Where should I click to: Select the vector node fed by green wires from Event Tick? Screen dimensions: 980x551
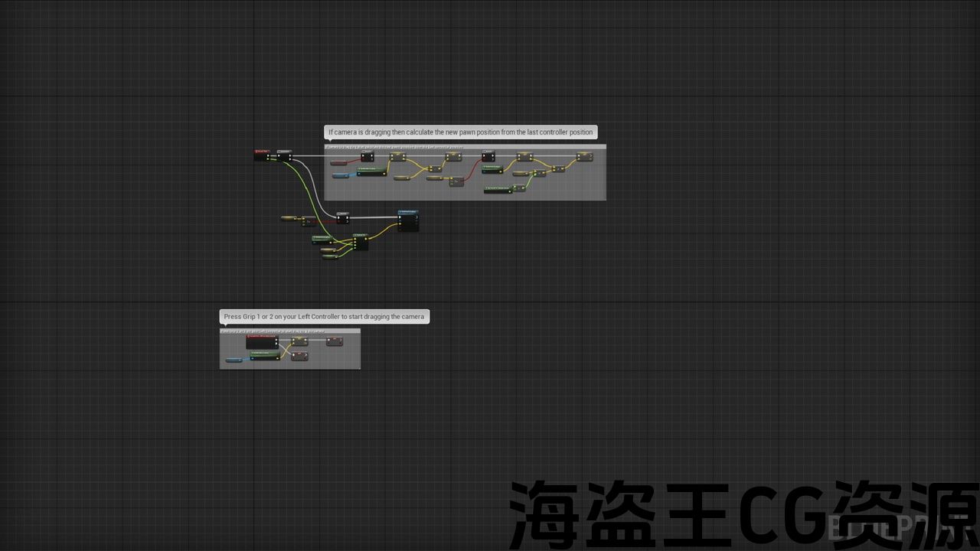coord(360,243)
